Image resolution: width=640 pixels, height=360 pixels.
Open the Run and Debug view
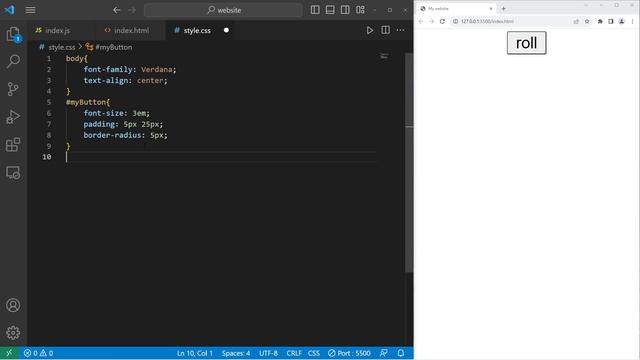click(13, 117)
